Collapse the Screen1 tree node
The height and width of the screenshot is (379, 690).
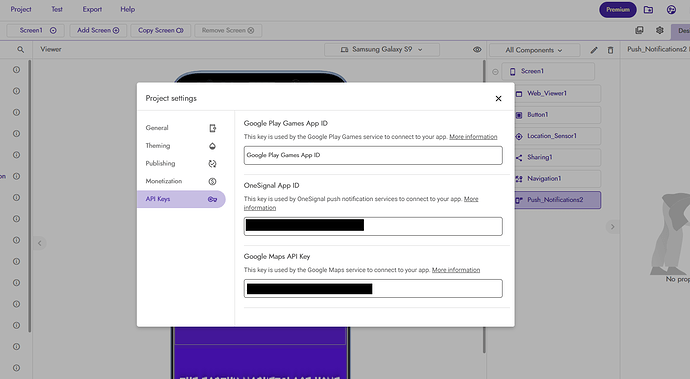tap(495, 71)
